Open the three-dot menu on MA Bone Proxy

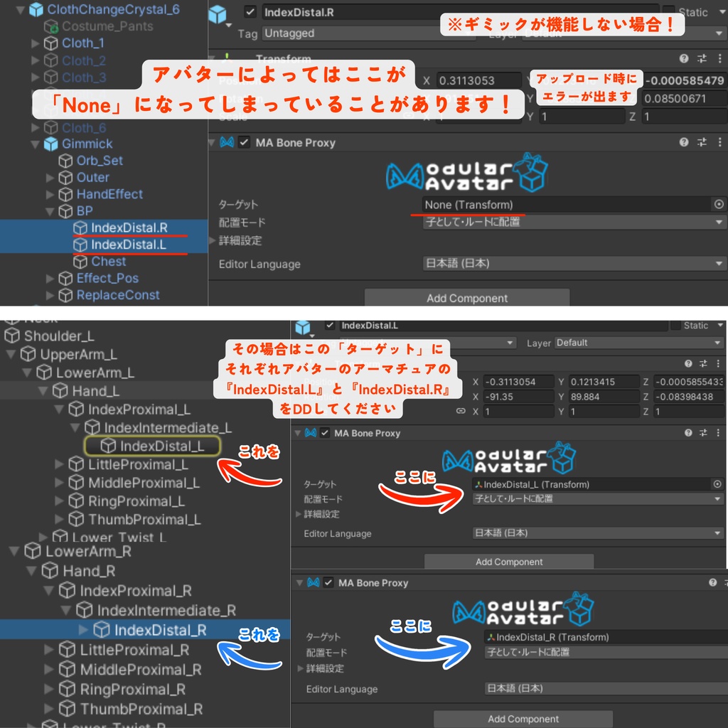[720, 142]
